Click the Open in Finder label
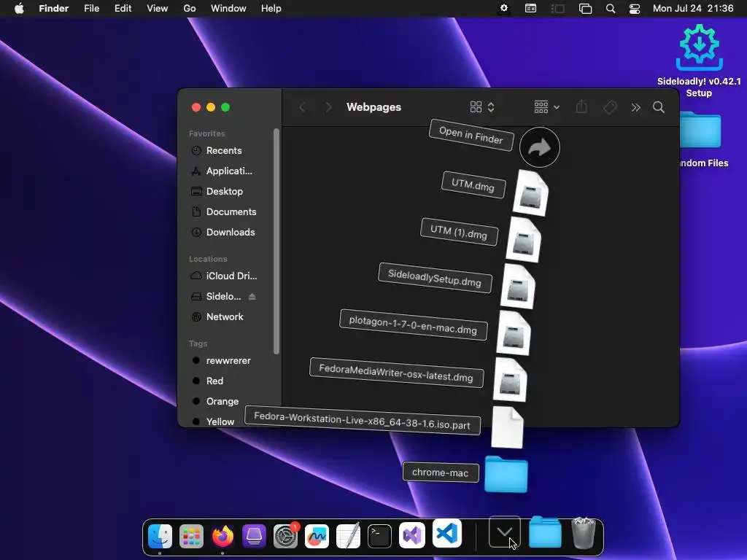This screenshot has height=560, width=747. click(x=471, y=135)
